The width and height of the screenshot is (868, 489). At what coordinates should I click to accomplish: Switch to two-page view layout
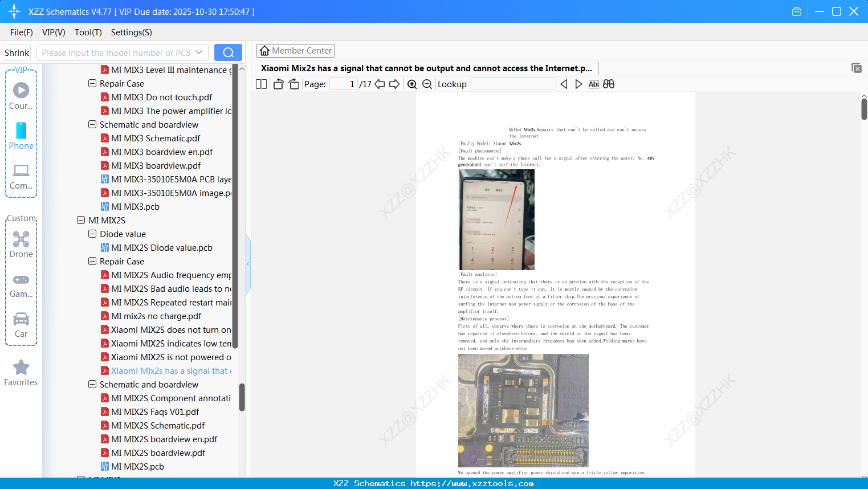click(260, 84)
